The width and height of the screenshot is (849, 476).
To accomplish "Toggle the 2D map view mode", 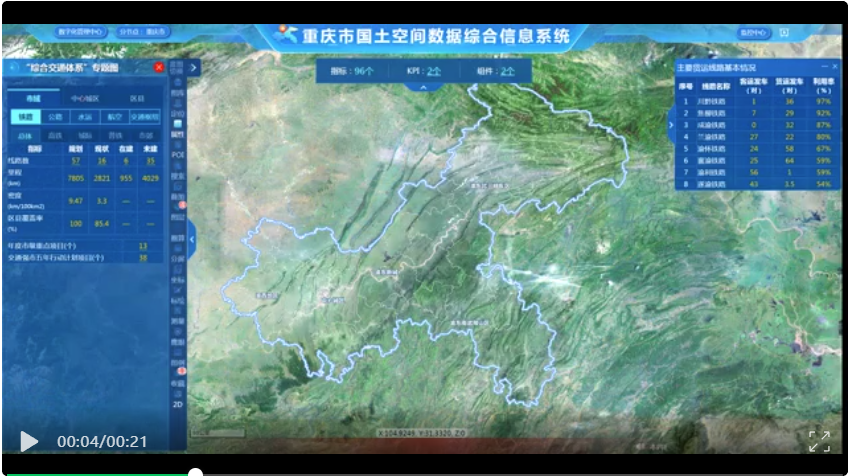I will 178,404.
